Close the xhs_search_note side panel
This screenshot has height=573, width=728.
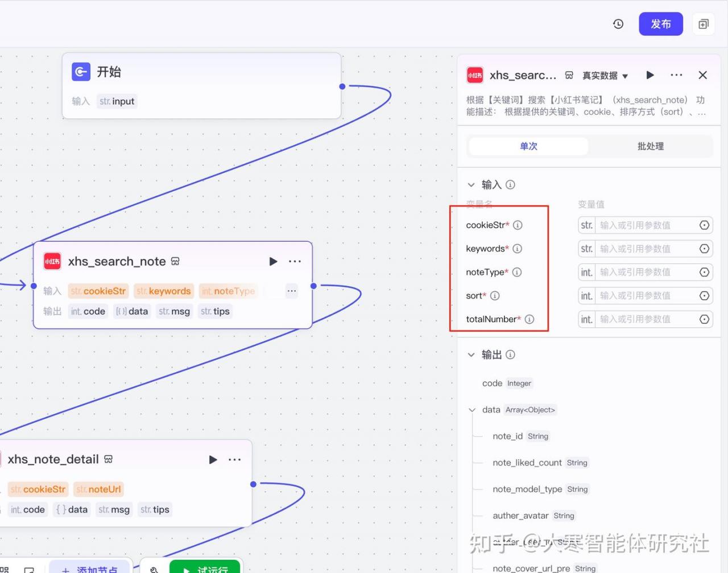tap(702, 75)
